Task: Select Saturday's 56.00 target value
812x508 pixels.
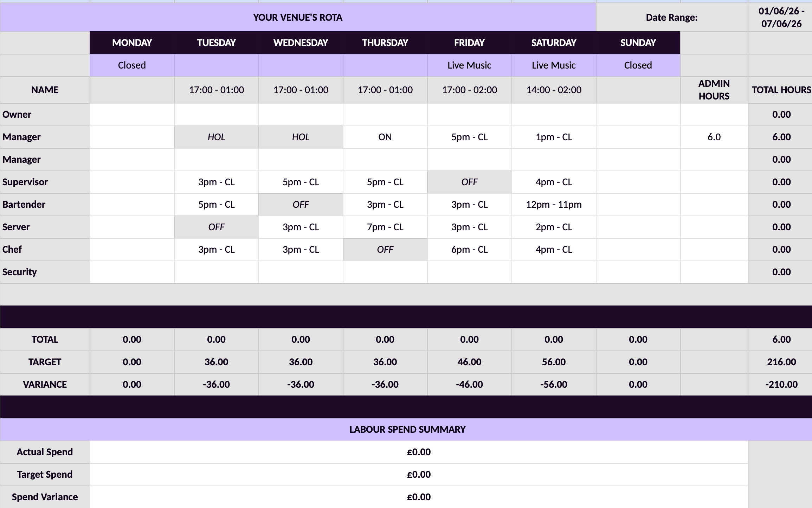Action: point(554,362)
